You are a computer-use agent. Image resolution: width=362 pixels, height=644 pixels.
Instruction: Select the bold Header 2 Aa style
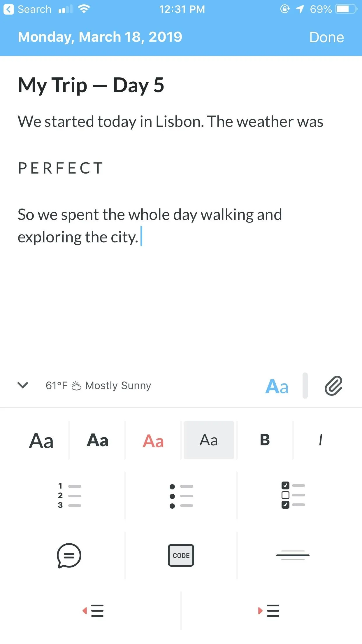point(97,440)
